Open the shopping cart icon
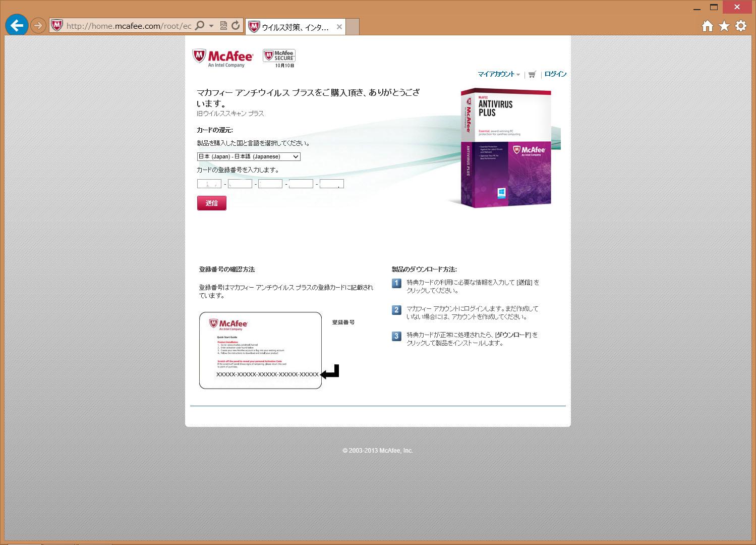This screenshot has height=545, width=756. (532, 75)
